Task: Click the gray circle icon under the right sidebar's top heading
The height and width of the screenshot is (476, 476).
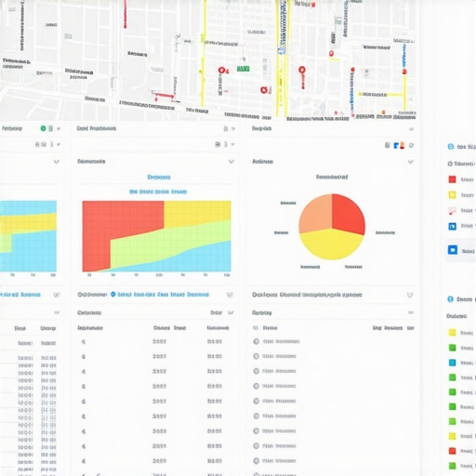Action: 450,164
